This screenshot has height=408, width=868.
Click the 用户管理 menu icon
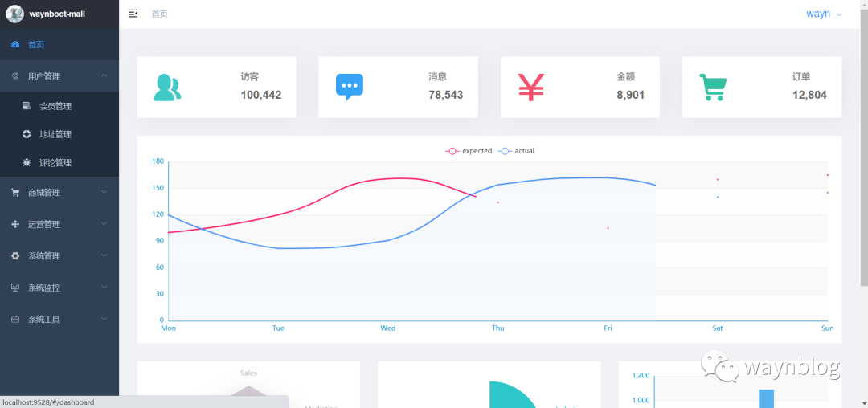point(15,76)
